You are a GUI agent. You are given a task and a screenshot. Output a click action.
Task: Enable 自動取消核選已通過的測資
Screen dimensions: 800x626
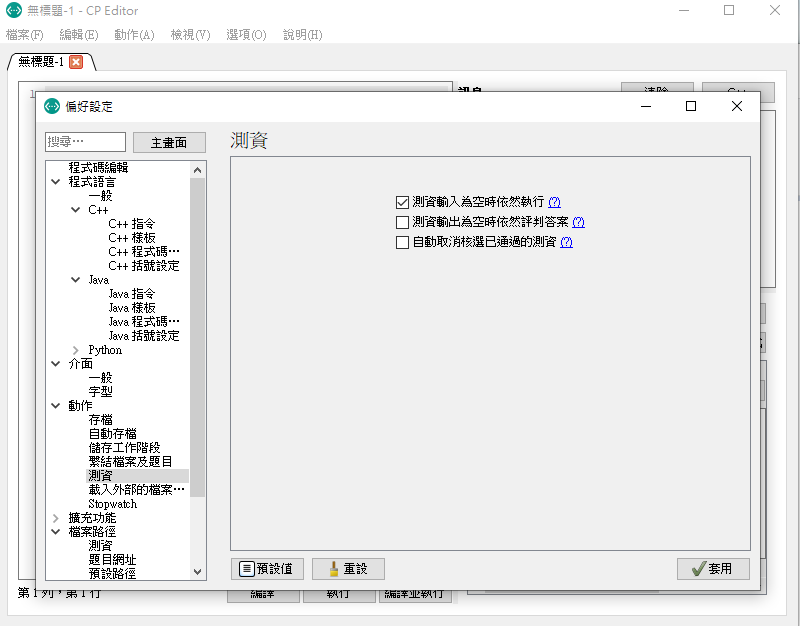click(x=403, y=242)
